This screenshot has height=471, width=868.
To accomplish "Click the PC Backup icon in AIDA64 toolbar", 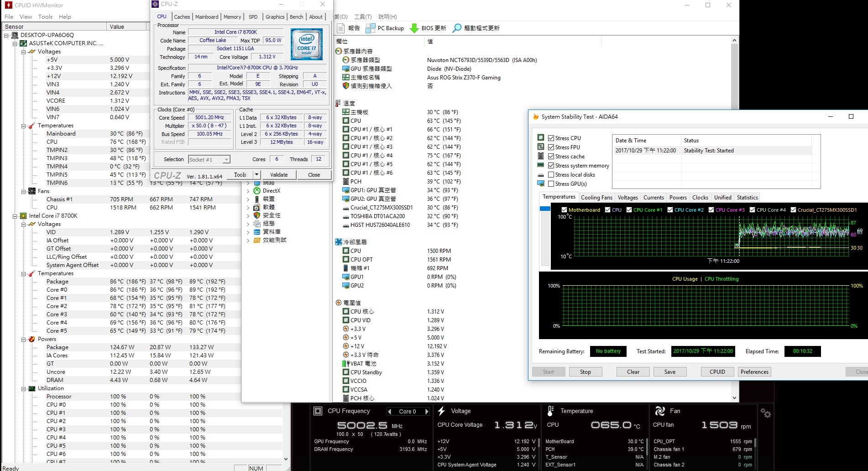I will pyautogui.click(x=371, y=28).
